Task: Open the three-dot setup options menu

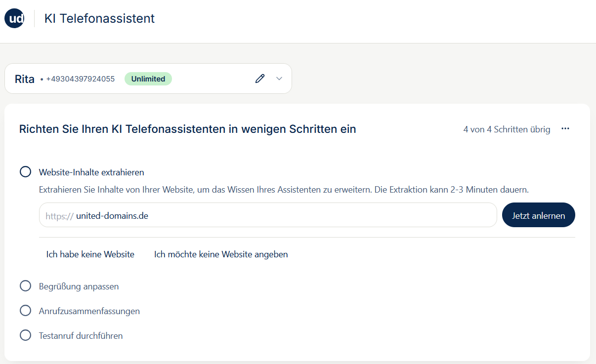Action: pyautogui.click(x=565, y=129)
